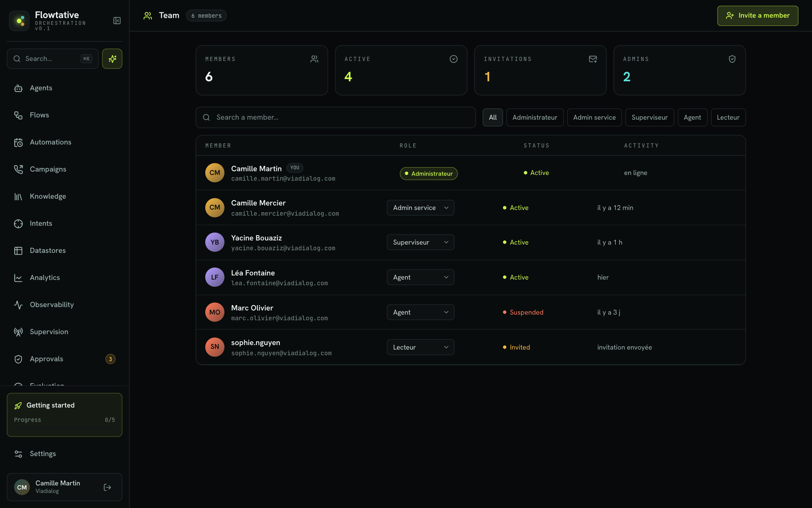Filter members by Administrateur
Screen dimensions: 812x508
tap(535, 117)
